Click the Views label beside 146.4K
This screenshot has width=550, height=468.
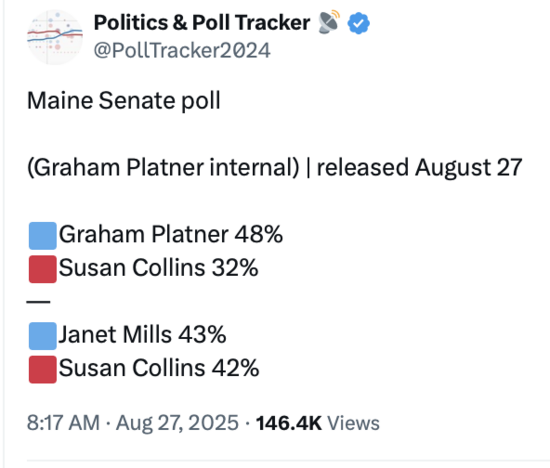pyautogui.click(x=354, y=423)
